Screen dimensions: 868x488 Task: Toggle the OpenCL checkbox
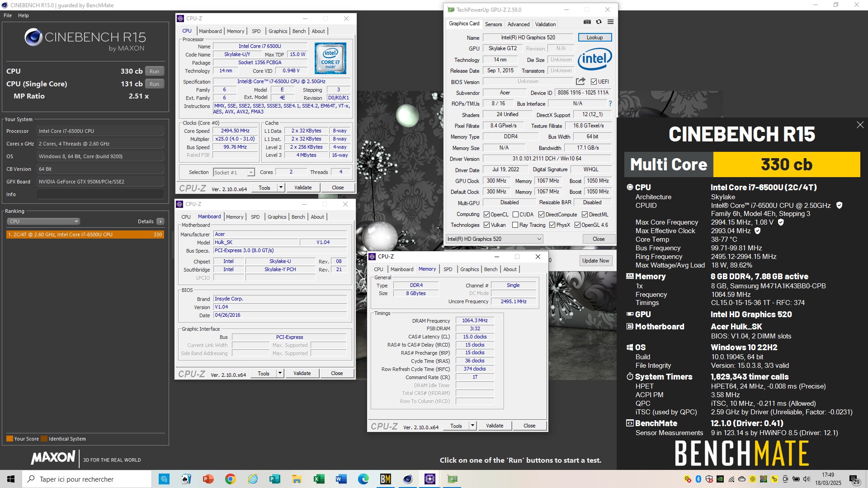(x=486, y=215)
